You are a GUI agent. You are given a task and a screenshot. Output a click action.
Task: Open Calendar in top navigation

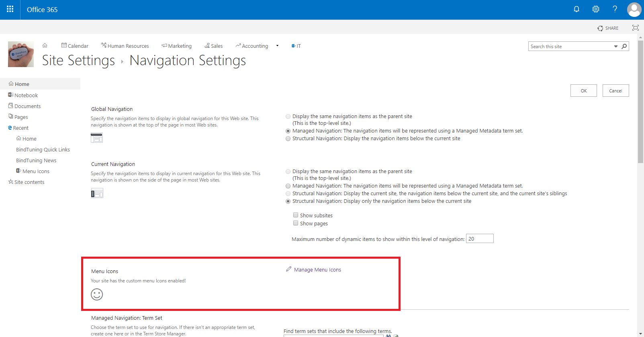[x=75, y=46]
